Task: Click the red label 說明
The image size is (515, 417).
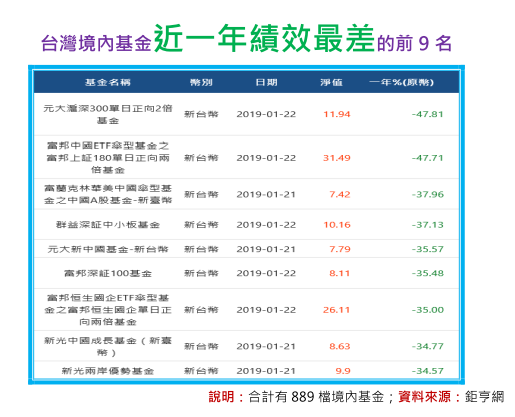Action: point(221,397)
